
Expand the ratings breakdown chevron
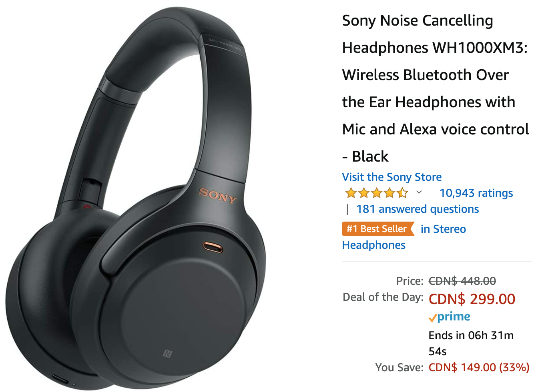pos(419,192)
